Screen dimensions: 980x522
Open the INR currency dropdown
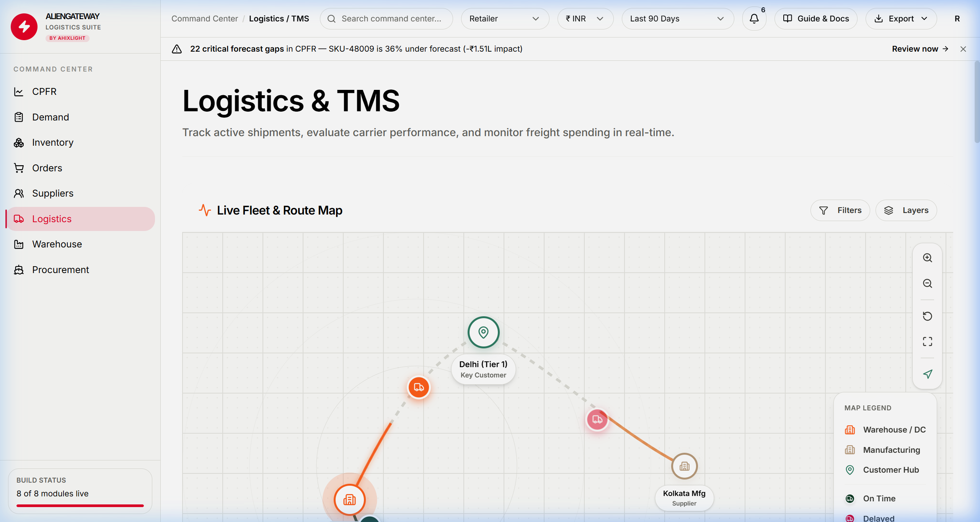point(585,19)
